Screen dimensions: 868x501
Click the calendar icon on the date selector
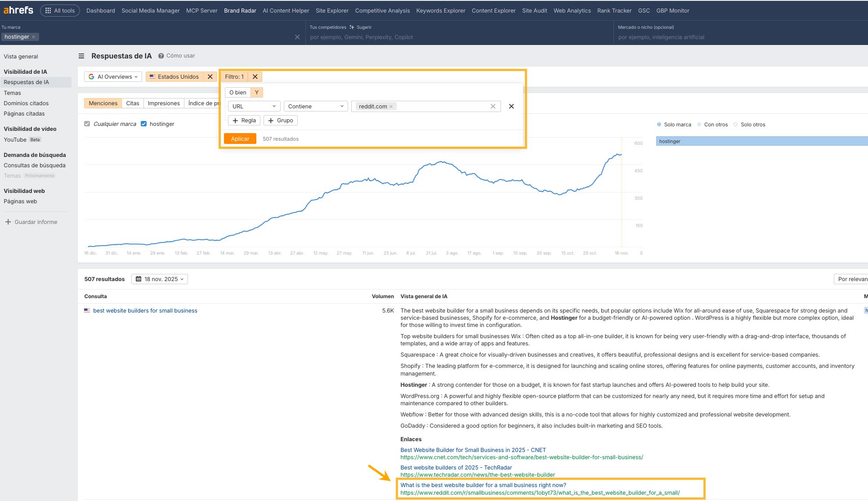point(139,279)
